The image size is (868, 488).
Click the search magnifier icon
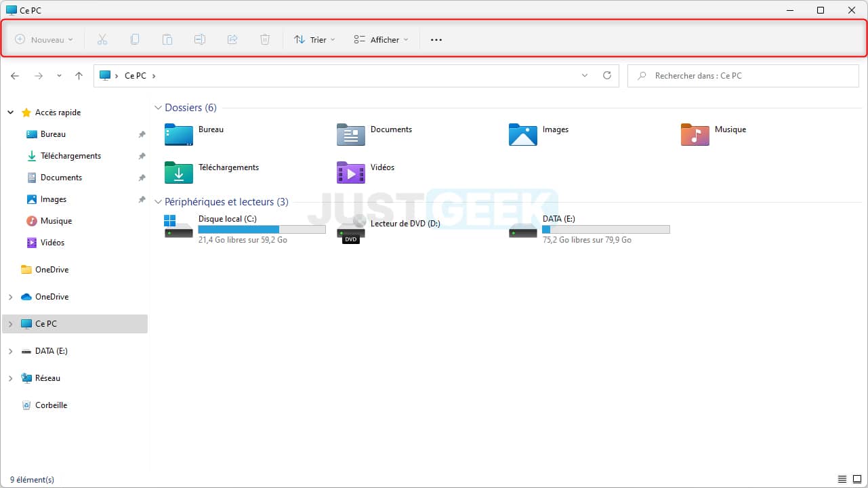click(x=642, y=76)
